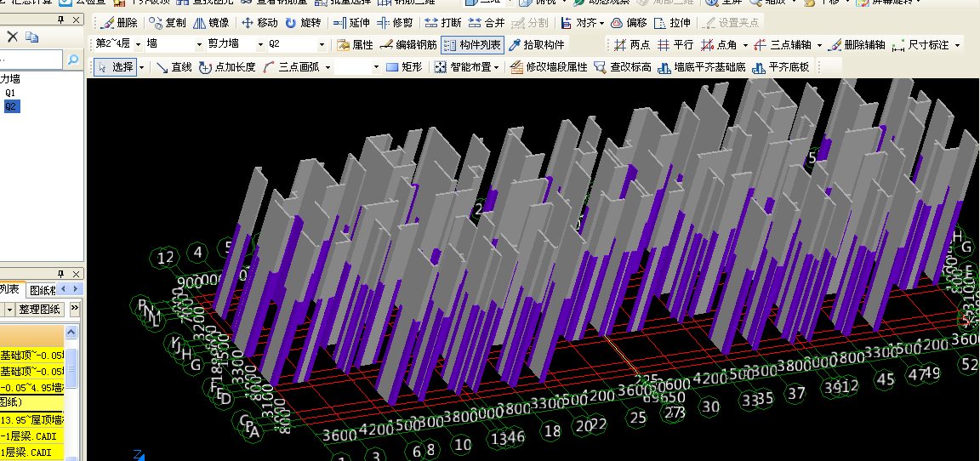This screenshot has width=980, height=461.
Task: Switch to the 图纸 tab in lower panel
Action: 43,289
